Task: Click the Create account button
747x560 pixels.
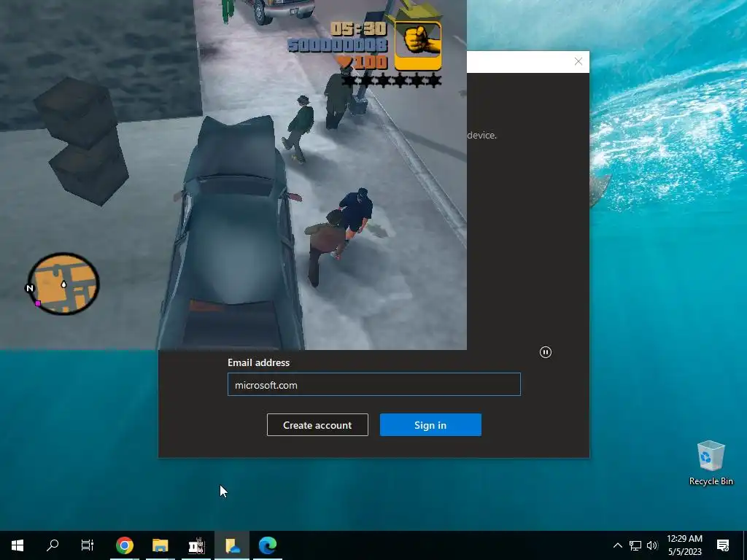Action: pyautogui.click(x=317, y=425)
